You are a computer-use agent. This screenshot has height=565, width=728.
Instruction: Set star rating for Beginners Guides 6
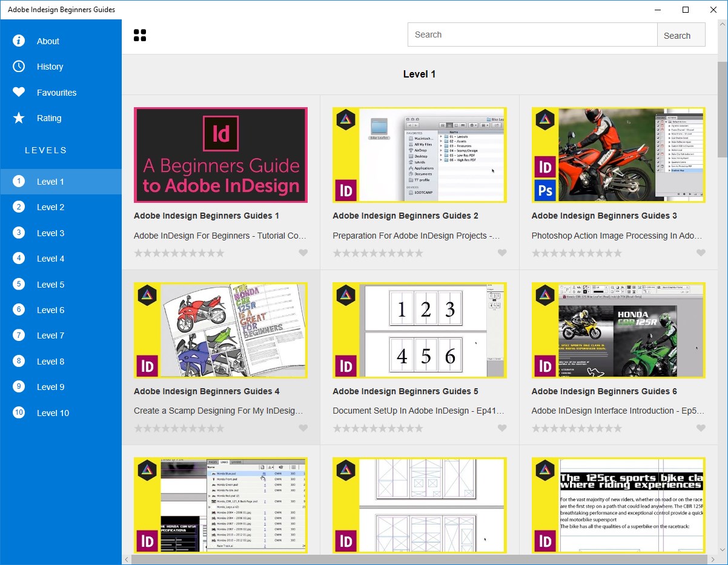pos(577,428)
